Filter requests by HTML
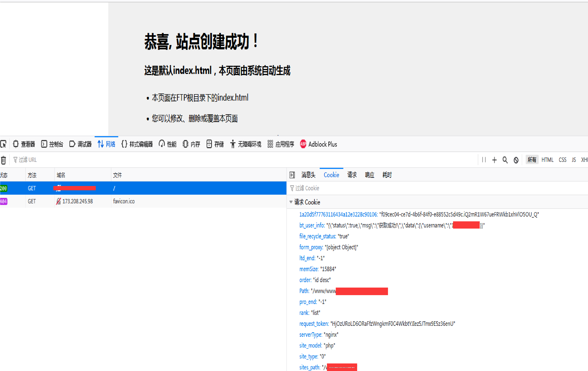The width and height of the screenshot is (588, 371). pyautogui.click(x=548, y=160)
